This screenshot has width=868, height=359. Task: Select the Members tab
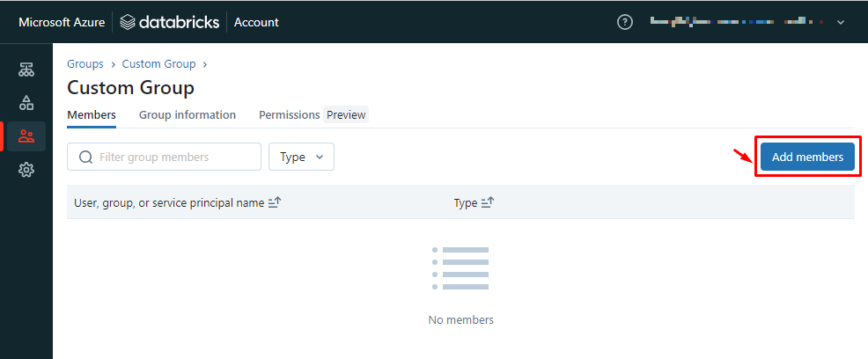point(92,115)
